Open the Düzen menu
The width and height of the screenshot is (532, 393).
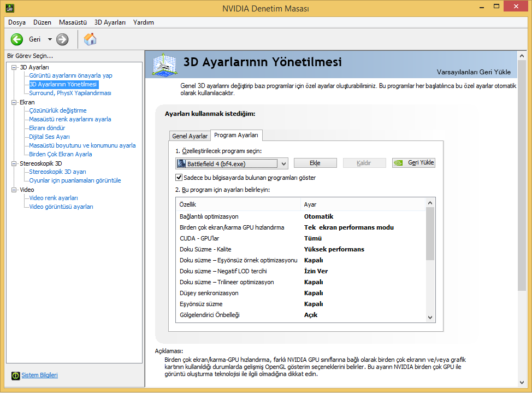tap(42, 22)
